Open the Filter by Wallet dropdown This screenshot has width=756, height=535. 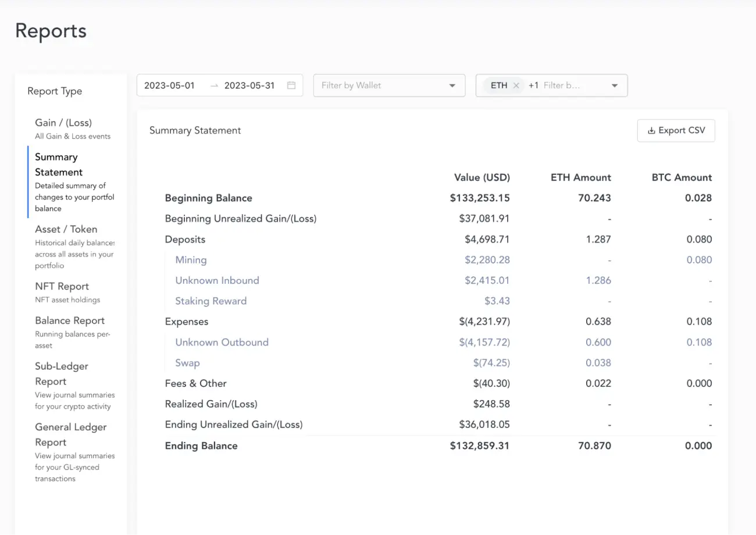(x=389, y=85)
